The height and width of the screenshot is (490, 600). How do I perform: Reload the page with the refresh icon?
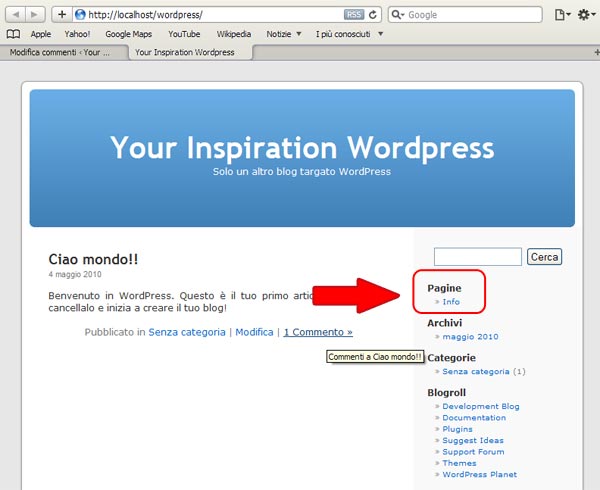[373, 15]
